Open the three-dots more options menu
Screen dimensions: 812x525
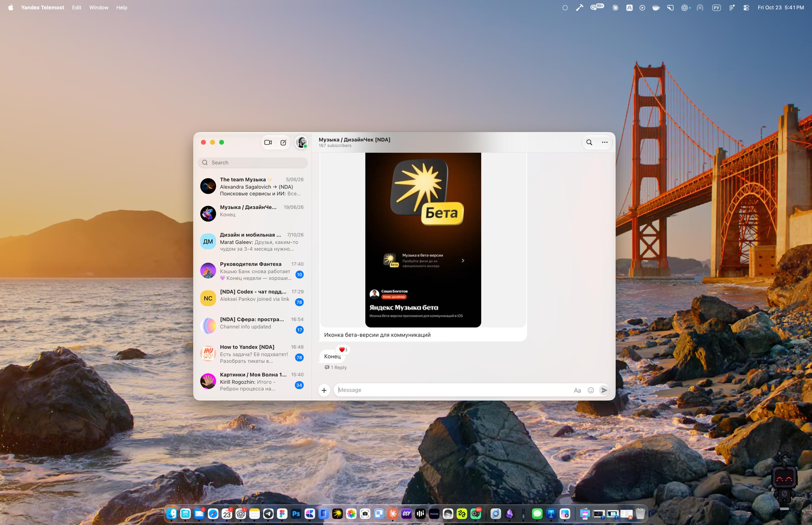coord(604,142)
